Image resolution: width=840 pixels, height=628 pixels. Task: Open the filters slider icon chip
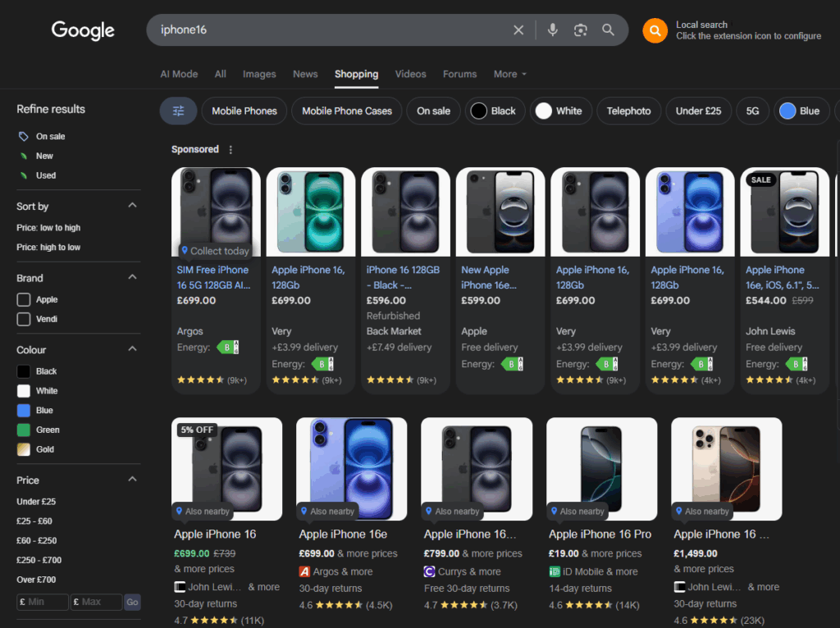pos(178,111)
